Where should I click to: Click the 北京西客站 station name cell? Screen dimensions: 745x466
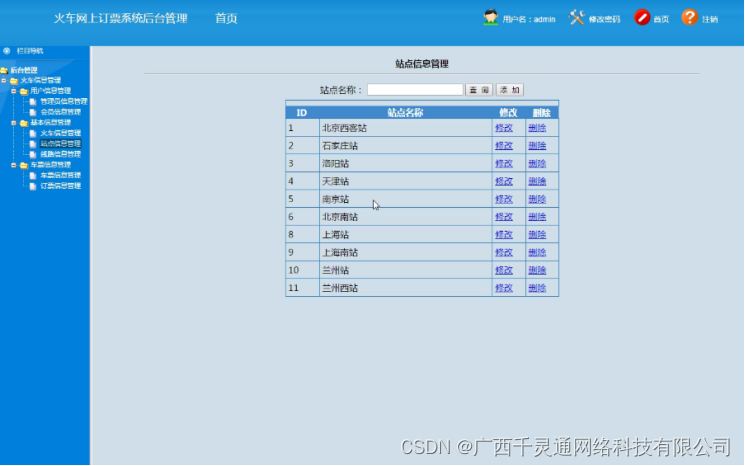pyautogui.click(x=405, y=128)
